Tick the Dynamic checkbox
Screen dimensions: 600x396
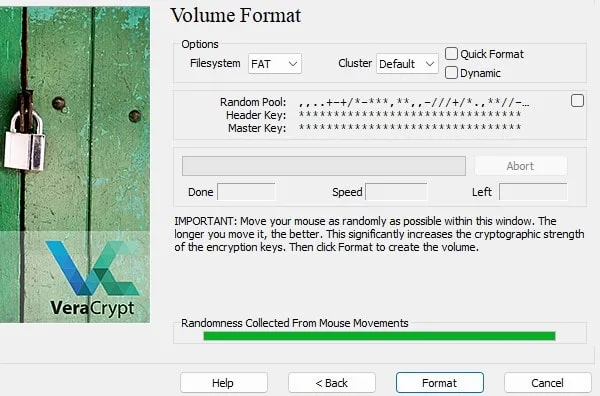point(452,72)
